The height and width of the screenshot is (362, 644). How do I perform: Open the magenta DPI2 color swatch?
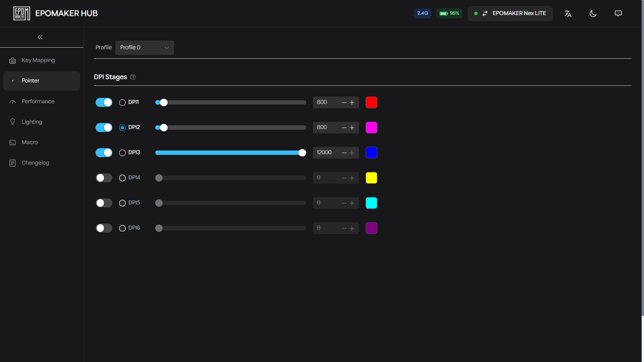coord(371,128)
